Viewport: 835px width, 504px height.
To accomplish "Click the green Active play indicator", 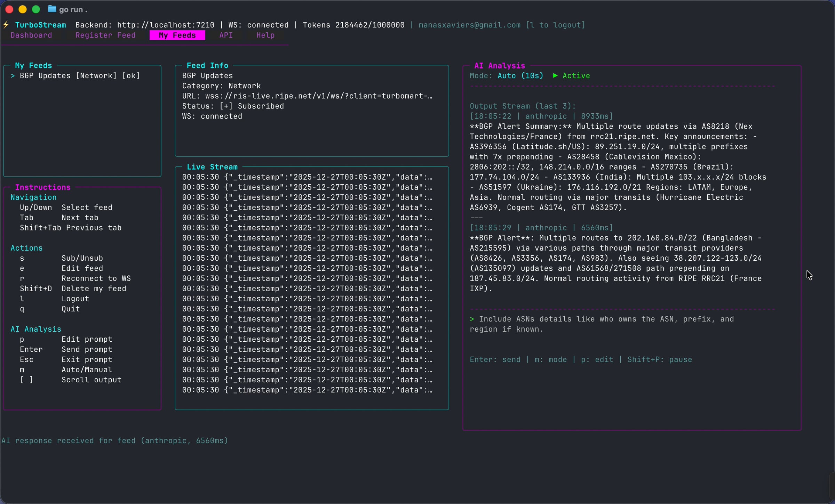I will (x=555, y=76).
